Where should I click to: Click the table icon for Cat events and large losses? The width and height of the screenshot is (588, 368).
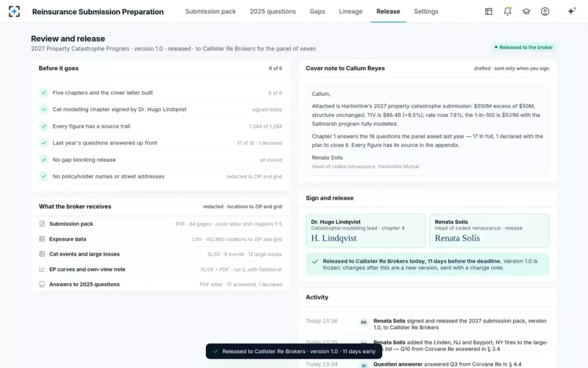coord(42,254)
